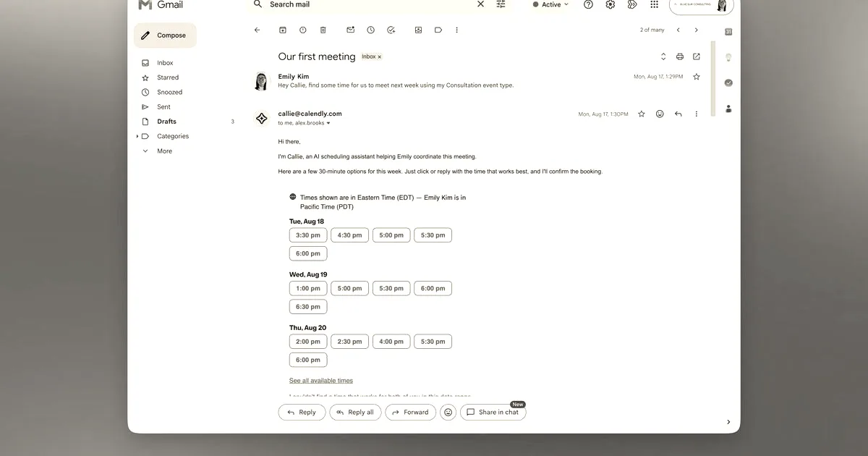This screenshot has height=456, width=868.
Task: Open the conversation in new window
Action: coord(696,56)
